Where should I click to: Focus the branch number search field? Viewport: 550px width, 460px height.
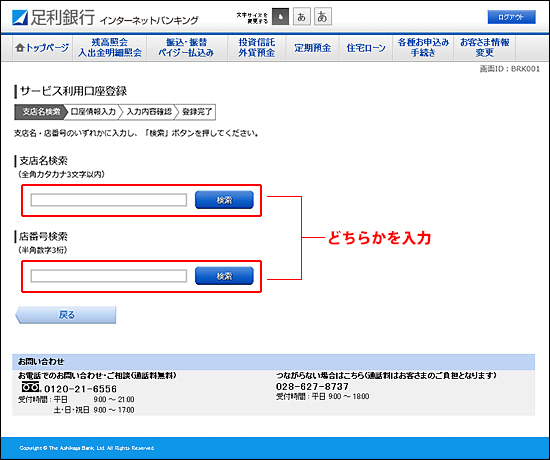click(x=109, y=276)
